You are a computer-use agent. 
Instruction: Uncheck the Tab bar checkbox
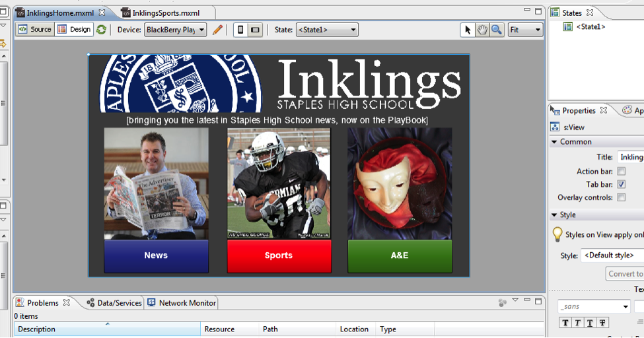pos(621,184)
